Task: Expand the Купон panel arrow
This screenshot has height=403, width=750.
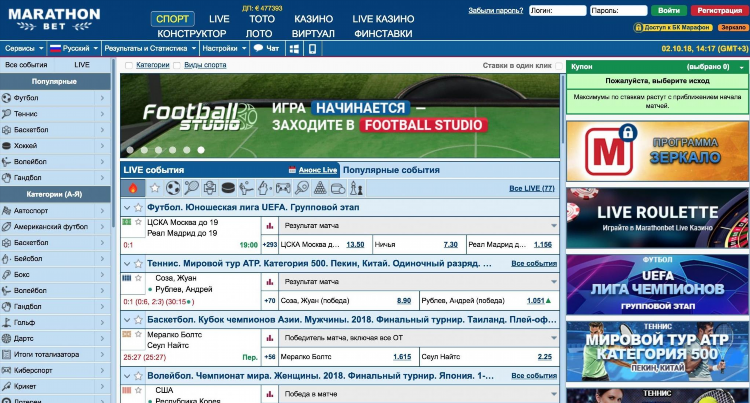Action: pyautogui.click(x=742, y=67)
